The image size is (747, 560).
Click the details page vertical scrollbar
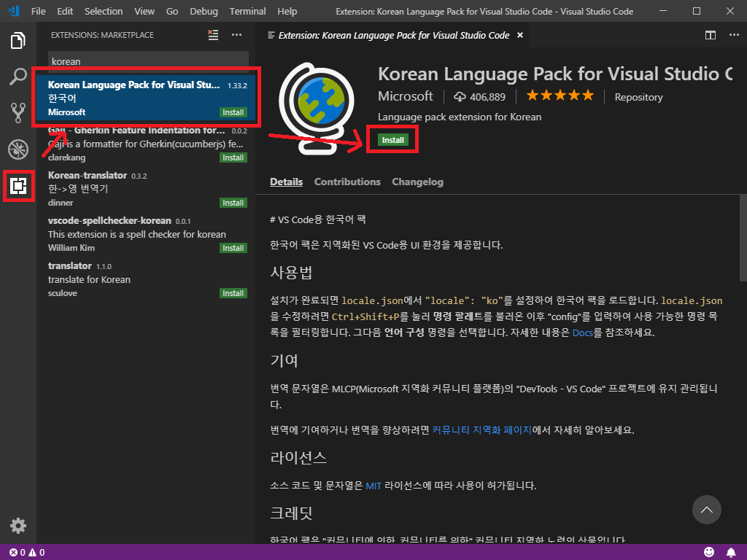743,238
